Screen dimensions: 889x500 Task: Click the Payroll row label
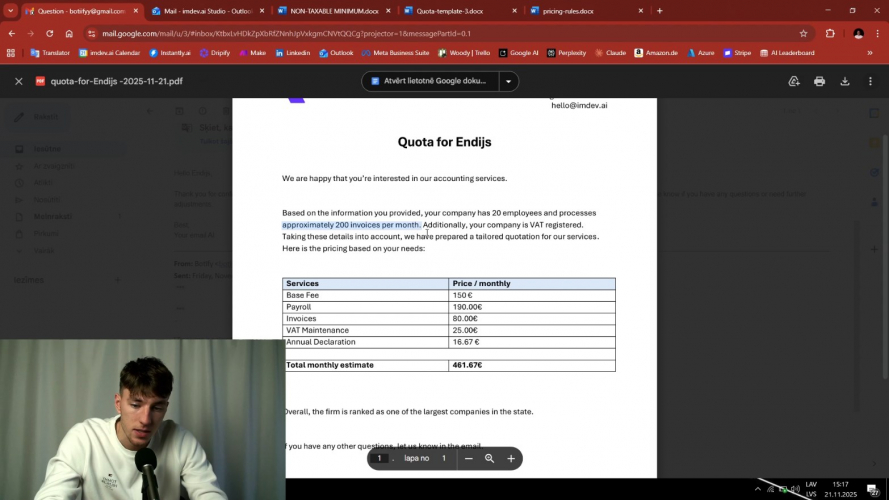coord(299,307)
